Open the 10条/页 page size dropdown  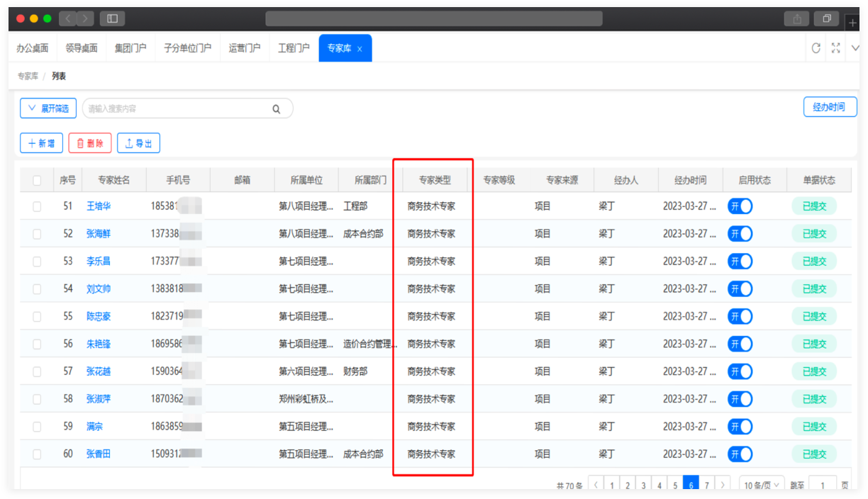click(762, 485)
